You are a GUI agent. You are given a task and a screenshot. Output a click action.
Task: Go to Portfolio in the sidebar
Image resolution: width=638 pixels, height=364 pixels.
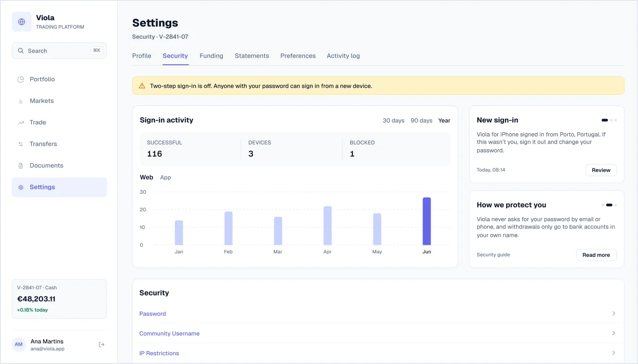[x=59, y=79]
